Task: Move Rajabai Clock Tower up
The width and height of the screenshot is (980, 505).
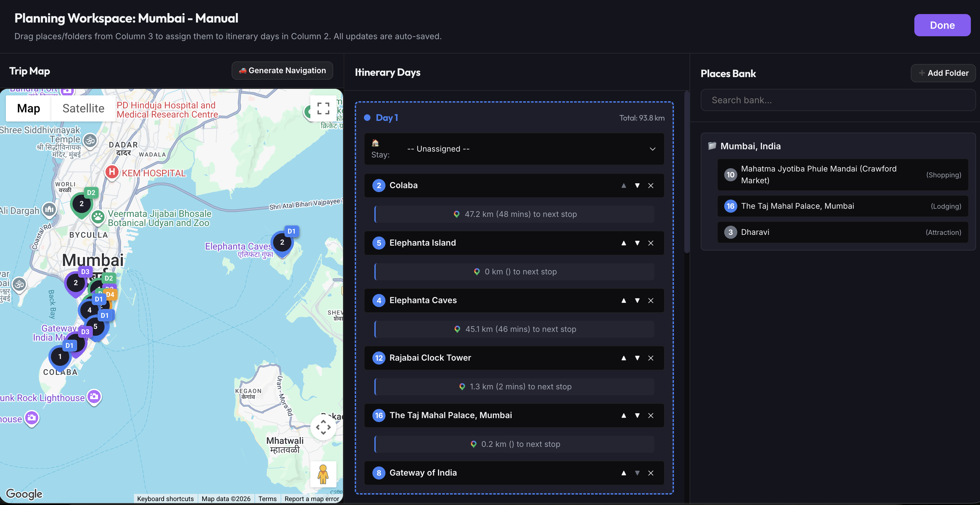Action: 624,358
